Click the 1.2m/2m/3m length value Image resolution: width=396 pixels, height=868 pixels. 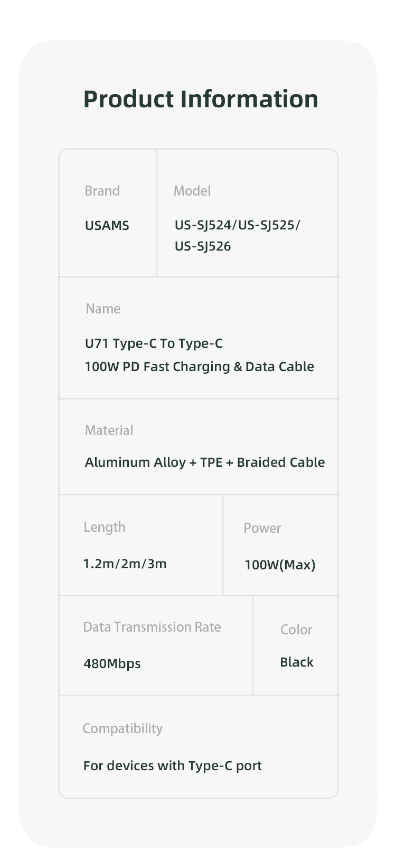pos(125,564)
